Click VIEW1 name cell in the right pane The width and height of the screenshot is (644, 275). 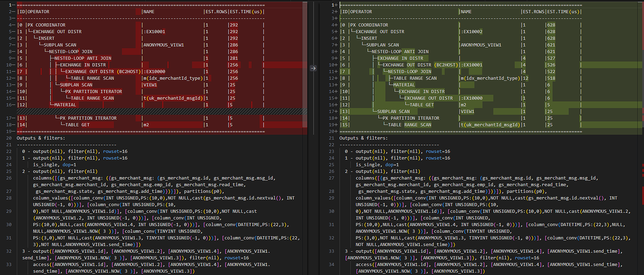(x=468, y=111)
